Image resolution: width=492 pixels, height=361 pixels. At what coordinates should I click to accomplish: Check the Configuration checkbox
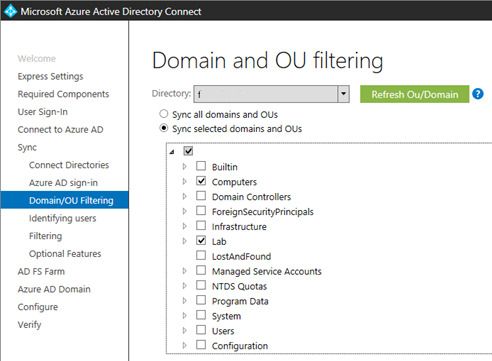click(201, 345)
